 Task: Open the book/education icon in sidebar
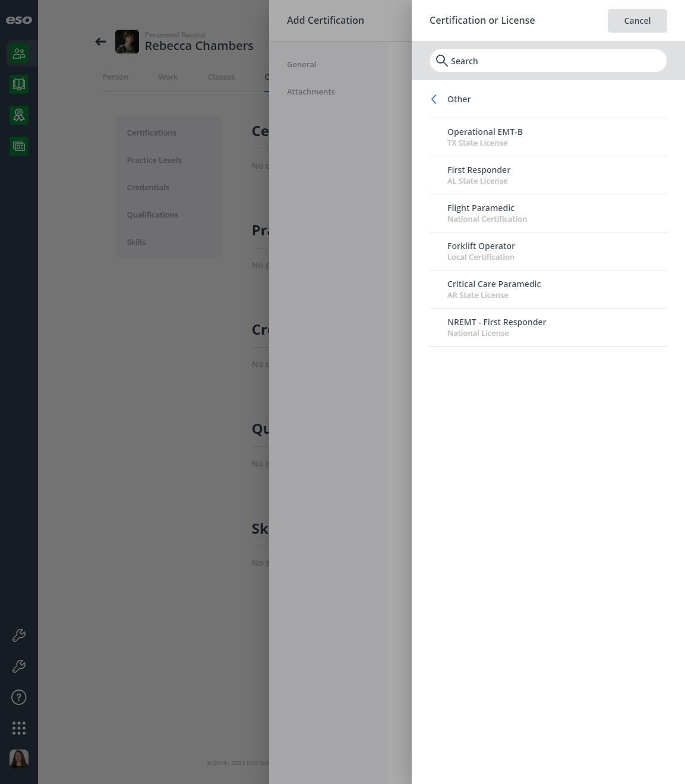[19, 84]
